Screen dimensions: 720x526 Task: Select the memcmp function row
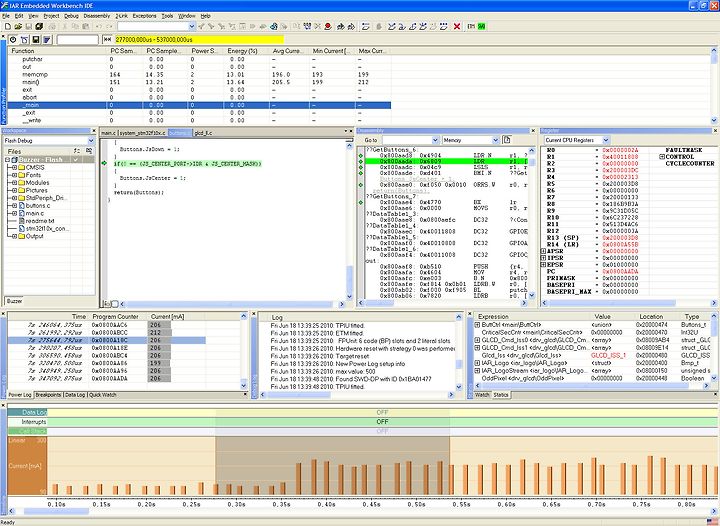coord(199,74)
